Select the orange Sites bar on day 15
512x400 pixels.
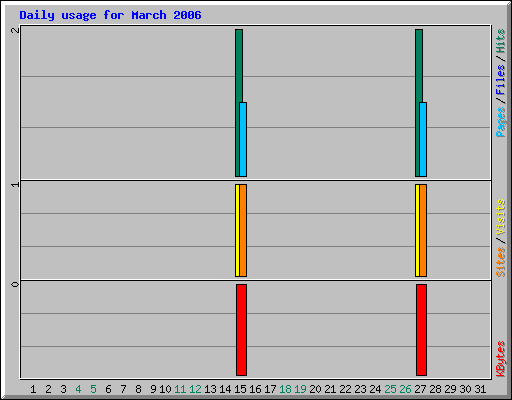pyautogui.click(x=243, y=230)
